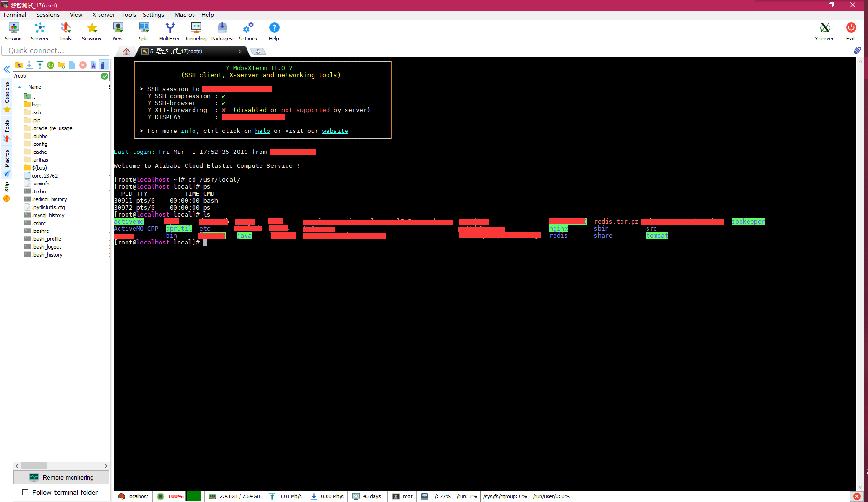Open the Sessions menu
The width and height of the screenshot is (868, 502).
click(x=48, y=15)
